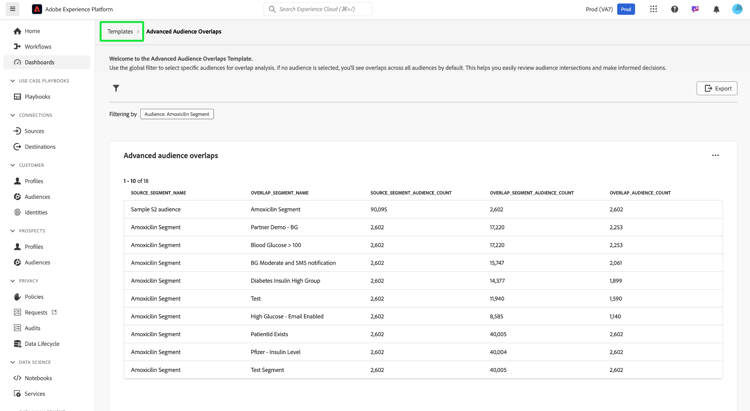Collapse the Privacy sidebar section

(12, 281)
